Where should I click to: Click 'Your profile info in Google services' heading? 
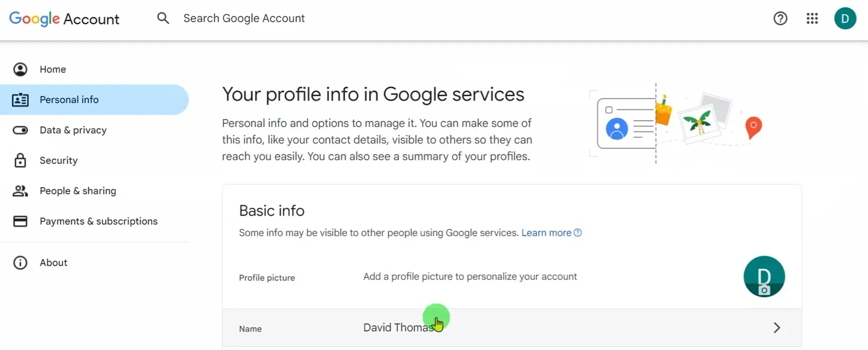pyautogui.click(x=373, y=94)
